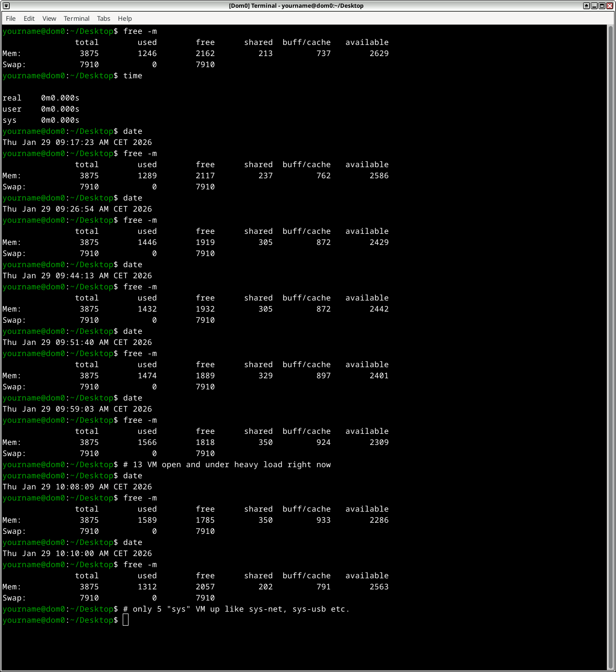Click the cursor block at the last prompt

pos(126,620)
